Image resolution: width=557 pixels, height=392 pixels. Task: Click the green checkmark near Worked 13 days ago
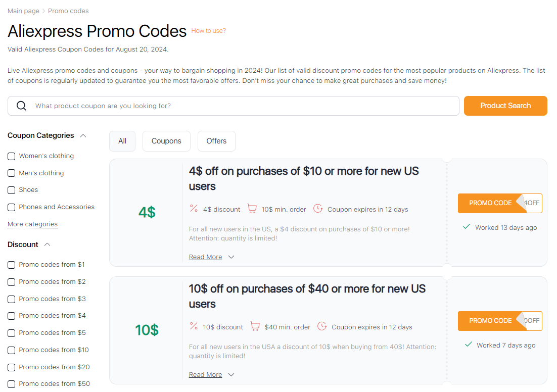point(466,227)
